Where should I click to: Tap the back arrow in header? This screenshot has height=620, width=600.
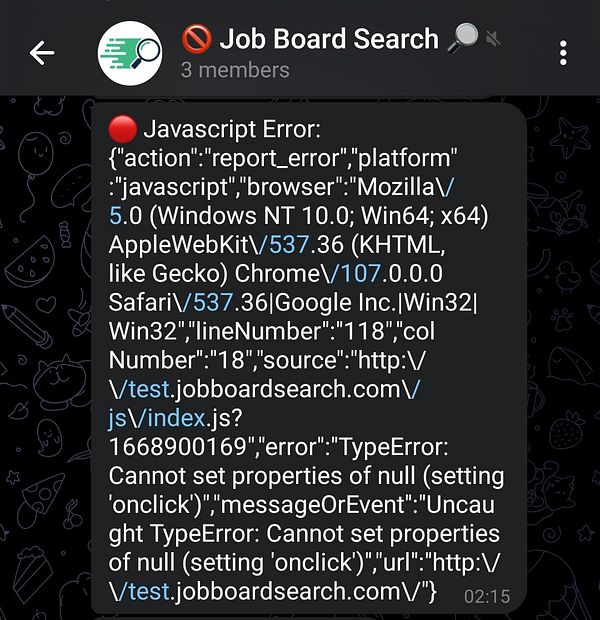[42, 53]
